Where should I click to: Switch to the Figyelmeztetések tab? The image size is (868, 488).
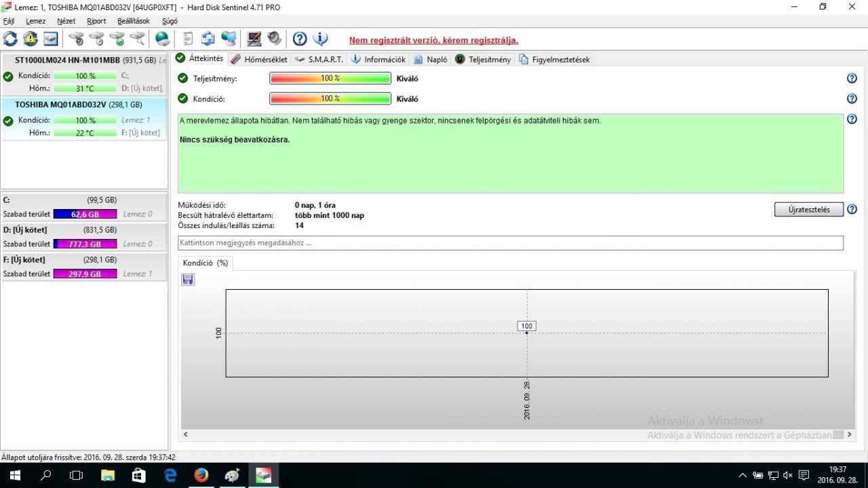(x=555, y=59)
